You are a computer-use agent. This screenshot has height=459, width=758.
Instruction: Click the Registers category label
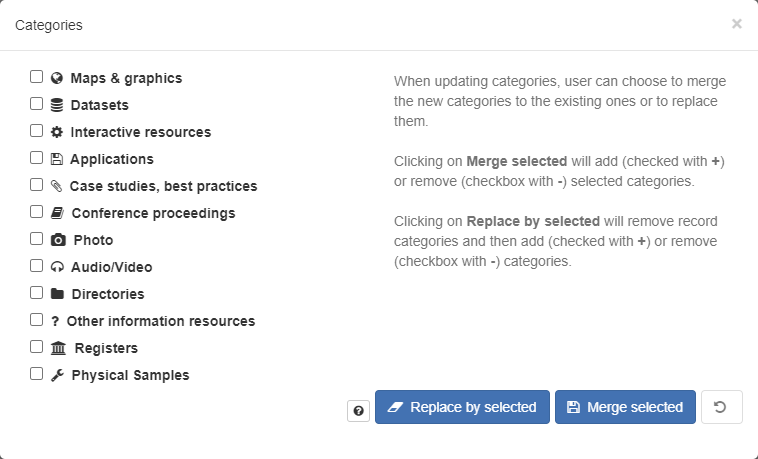[x=106, y=348]
